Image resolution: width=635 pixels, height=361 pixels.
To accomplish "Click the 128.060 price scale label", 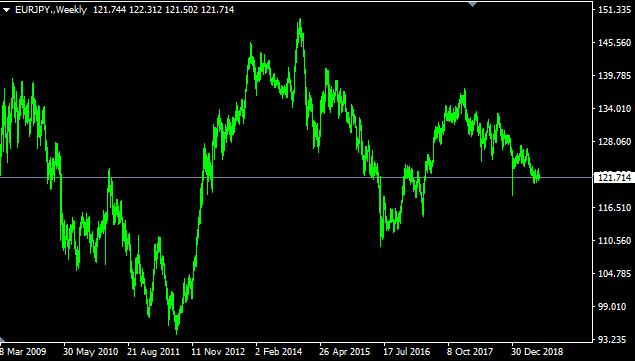I will point(614,141).
